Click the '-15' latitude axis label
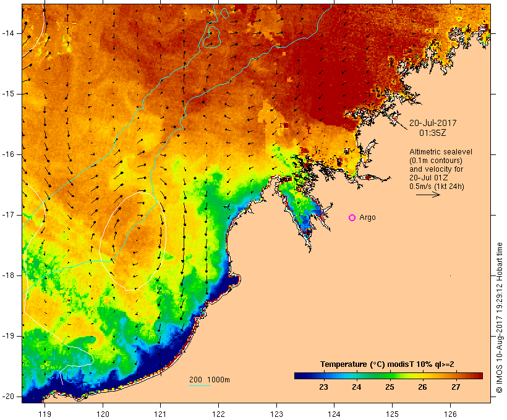This screenshot has width=507, height=420. tap(8, 94)
